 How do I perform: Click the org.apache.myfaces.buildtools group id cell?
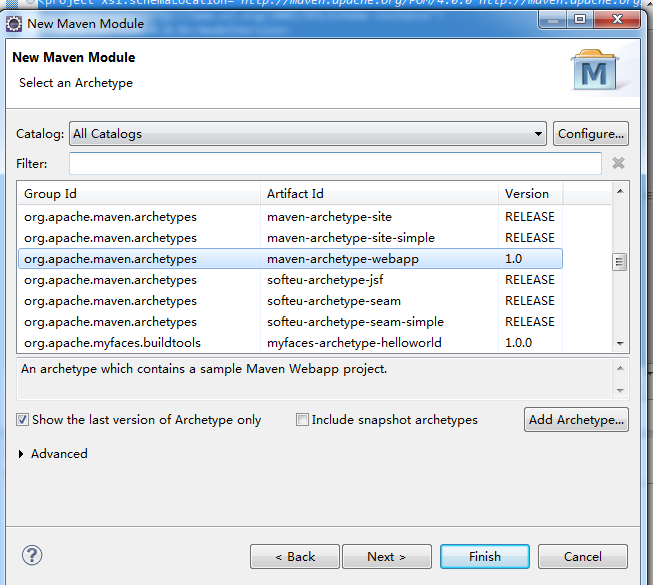pos(112,343)
